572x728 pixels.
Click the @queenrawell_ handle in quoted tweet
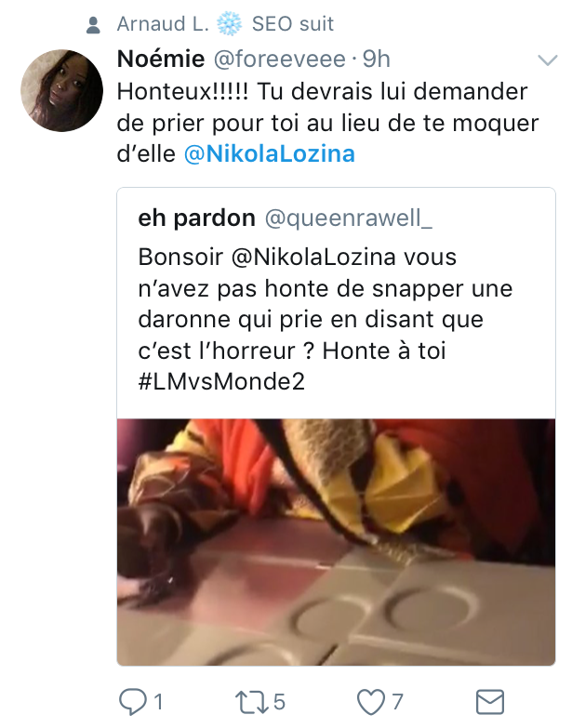click(348, 218)
